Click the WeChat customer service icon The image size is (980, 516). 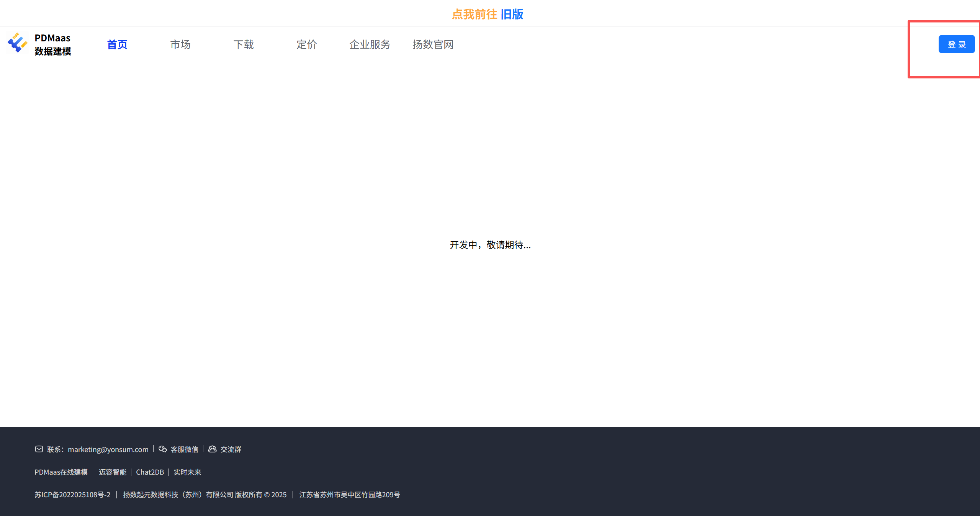click(x=163, y=449)
